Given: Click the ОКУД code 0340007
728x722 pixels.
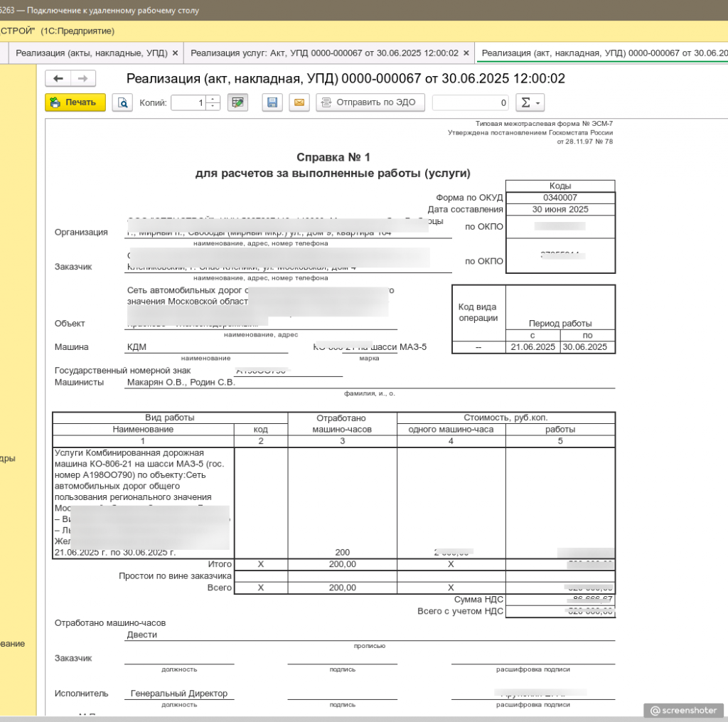Looking at the screenshot, I should pyautogui.click(x=560, y=198).
